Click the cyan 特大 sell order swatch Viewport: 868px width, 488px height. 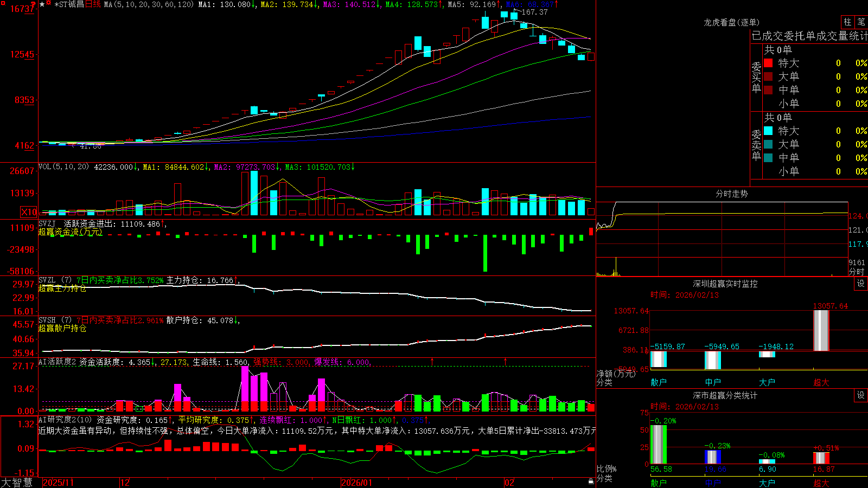pyautogui.click(x=768, y=131)
